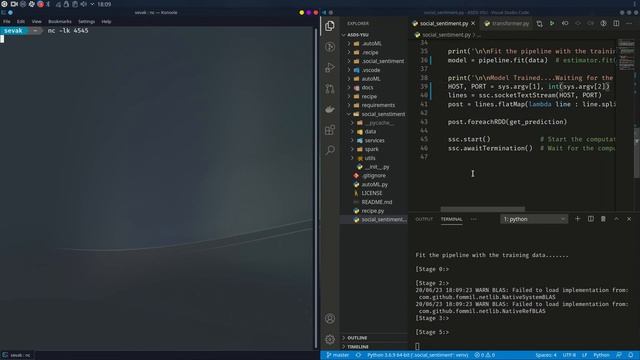Open Bookmarks menu in Konsole
Screen dimensions: 640x360
(60, 21)
